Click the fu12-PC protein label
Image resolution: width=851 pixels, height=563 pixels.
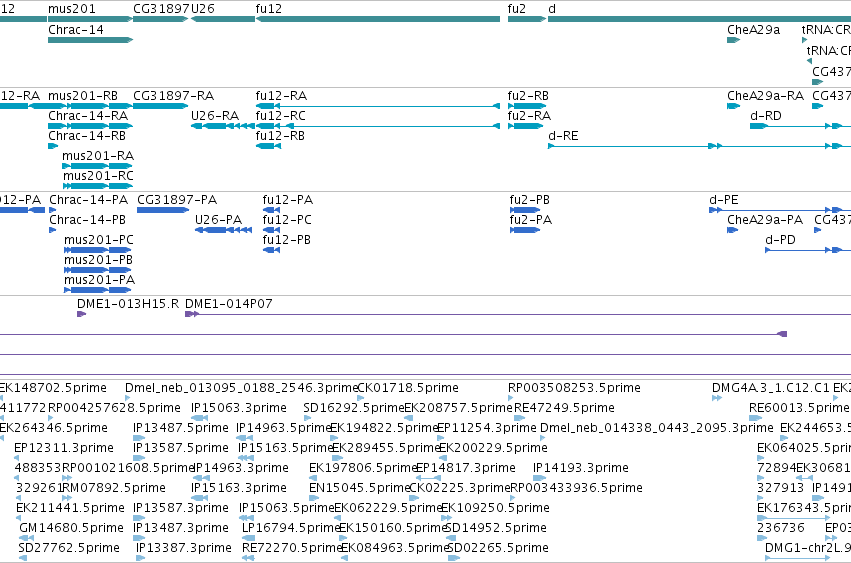(287, 220)
